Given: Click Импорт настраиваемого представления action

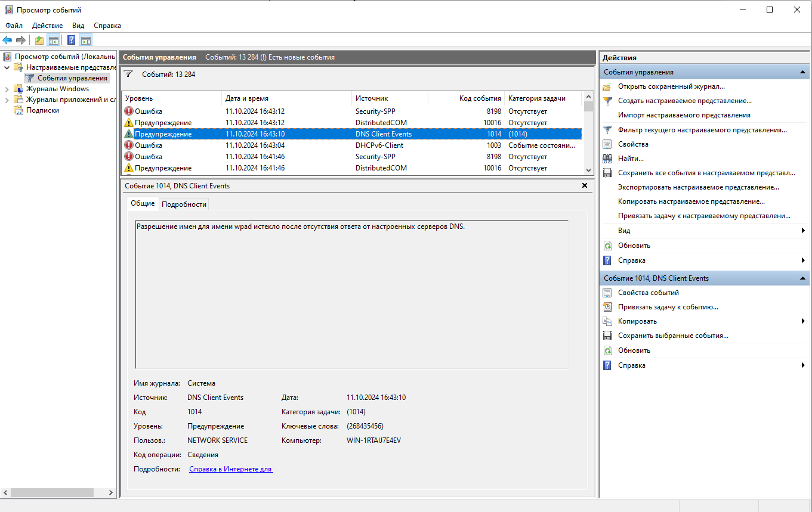Looking at the screenshot, I should [684, 115].
